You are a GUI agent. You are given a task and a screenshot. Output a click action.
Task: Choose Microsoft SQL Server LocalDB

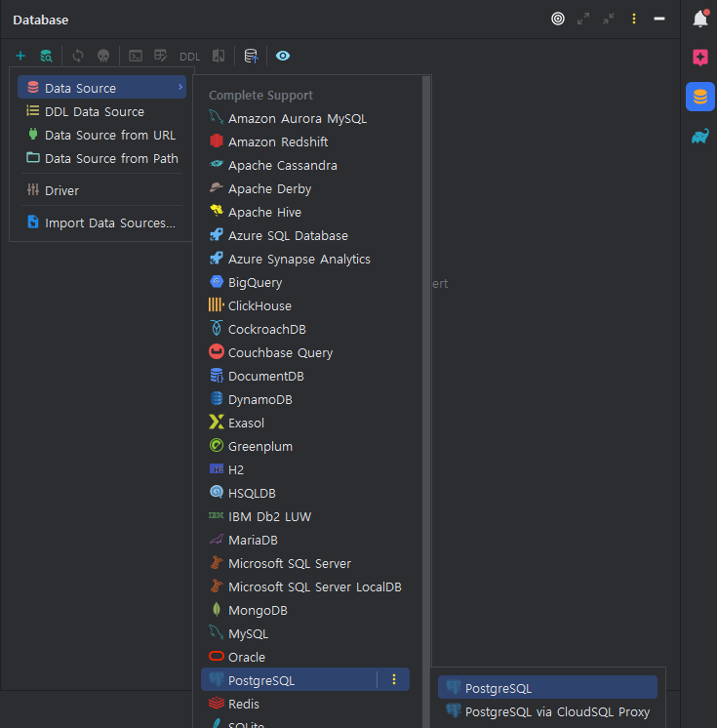(305, 586)
